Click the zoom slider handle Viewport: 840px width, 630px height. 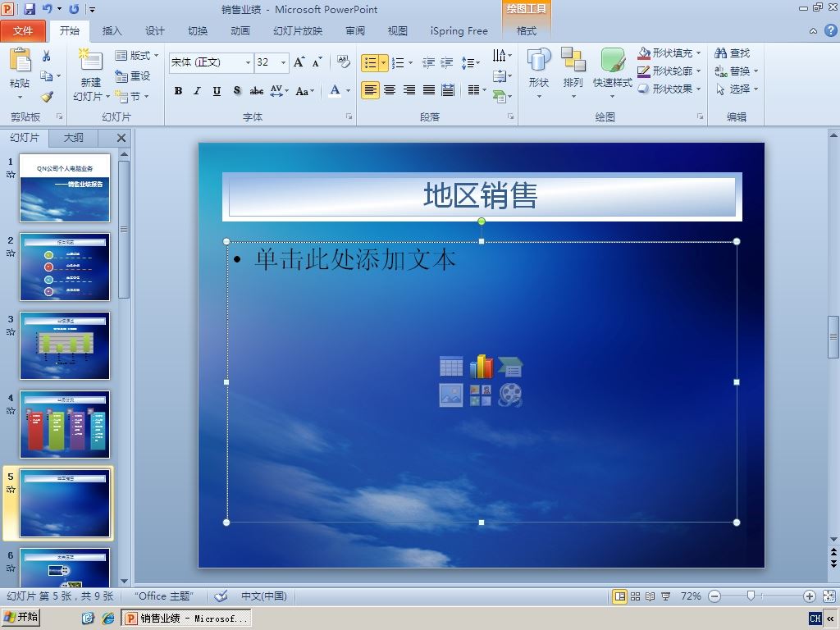coord(751,596)
